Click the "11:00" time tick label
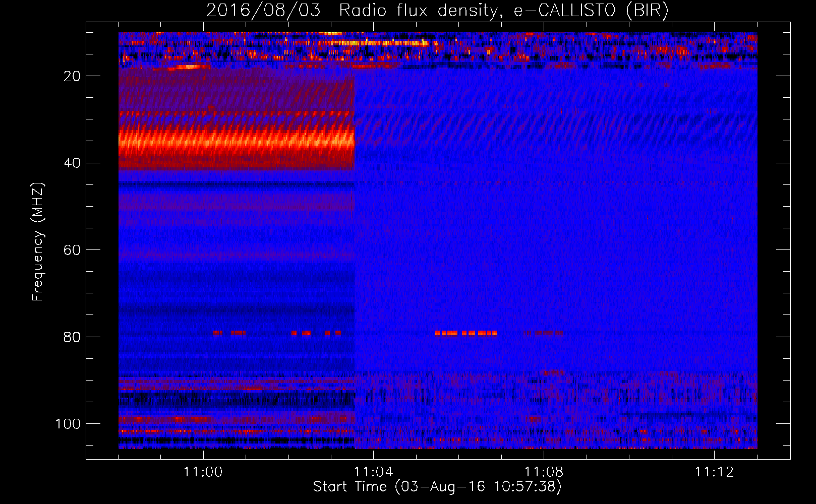 [203, 472]
